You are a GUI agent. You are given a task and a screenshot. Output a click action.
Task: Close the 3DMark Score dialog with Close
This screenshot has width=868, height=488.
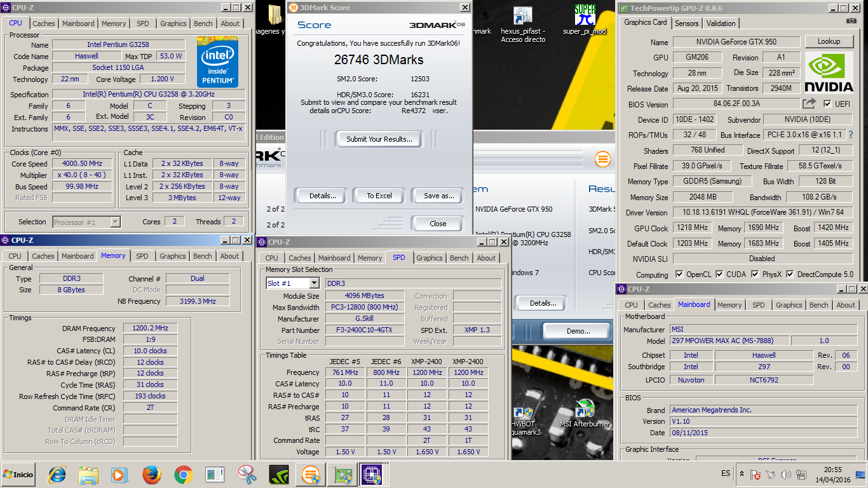438,224
